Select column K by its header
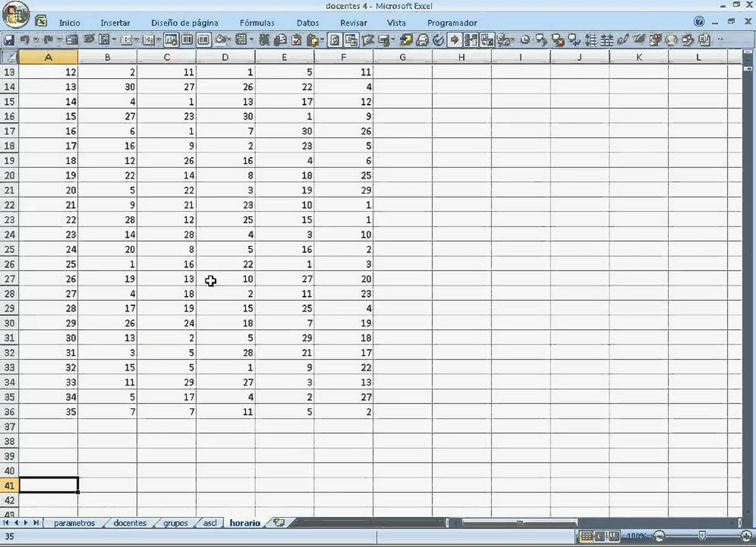The image size is (756, 547). (639, 57)
